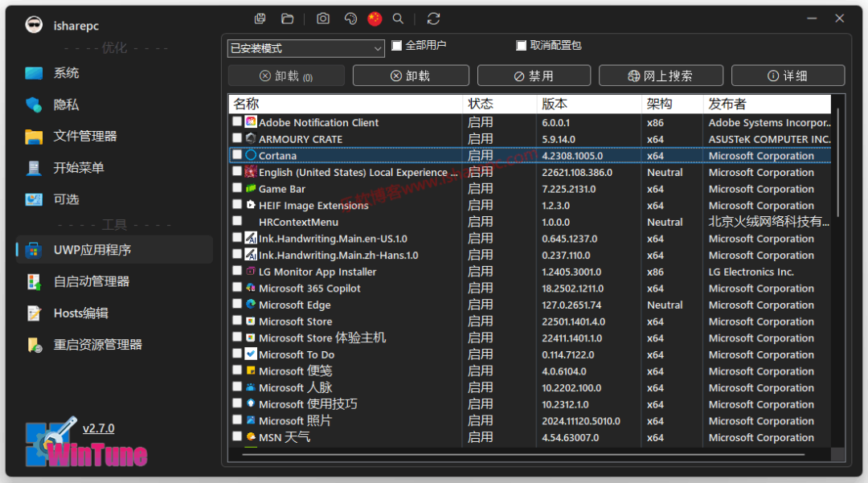Open the v2.7.0 version link
The height and width of the screenshot is (483, 868).
[x=99, y=428]
